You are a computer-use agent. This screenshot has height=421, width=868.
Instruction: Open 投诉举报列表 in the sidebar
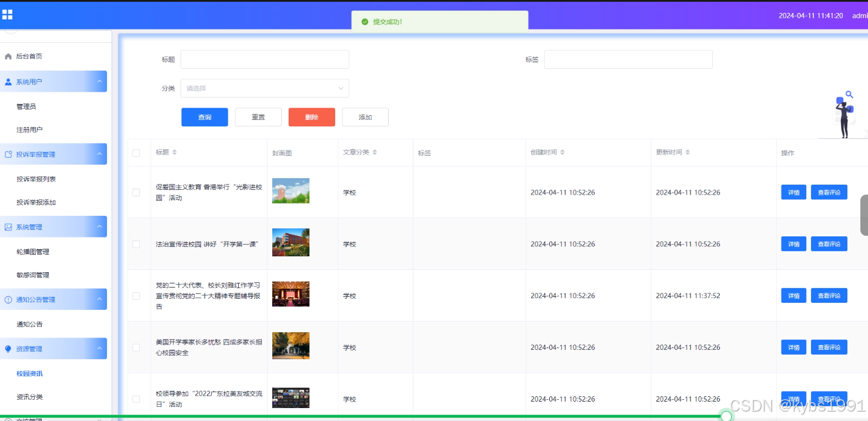tap(36, 179)
